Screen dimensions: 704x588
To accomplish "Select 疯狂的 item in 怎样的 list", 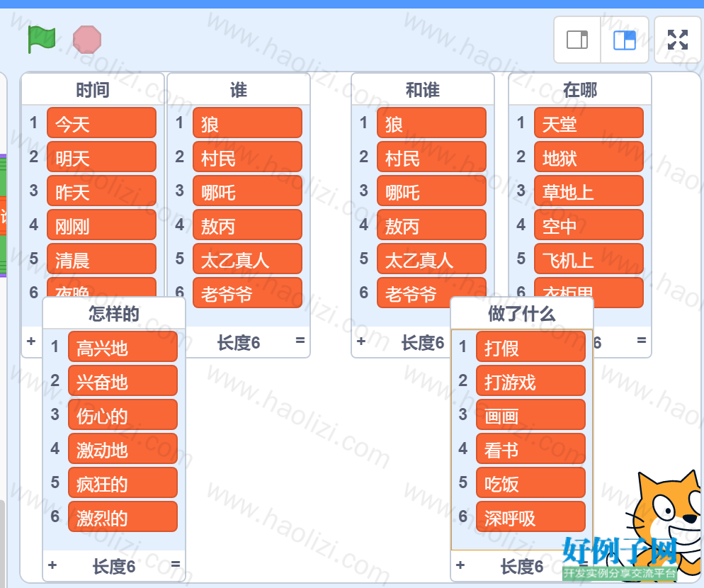I will point(123,483).
